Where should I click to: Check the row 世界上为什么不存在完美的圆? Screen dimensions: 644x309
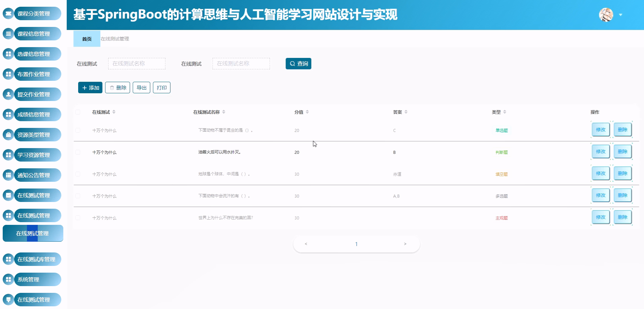(78, 218)
